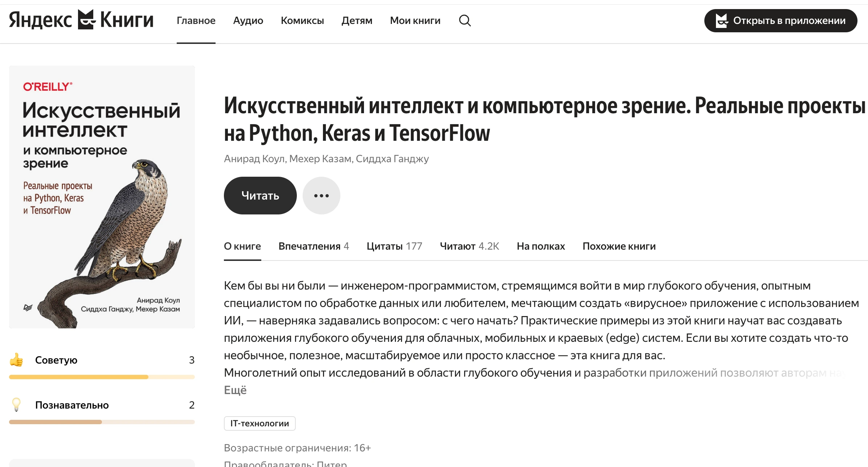Open the ellipsis more-options circle

click(x=321, y=195)
